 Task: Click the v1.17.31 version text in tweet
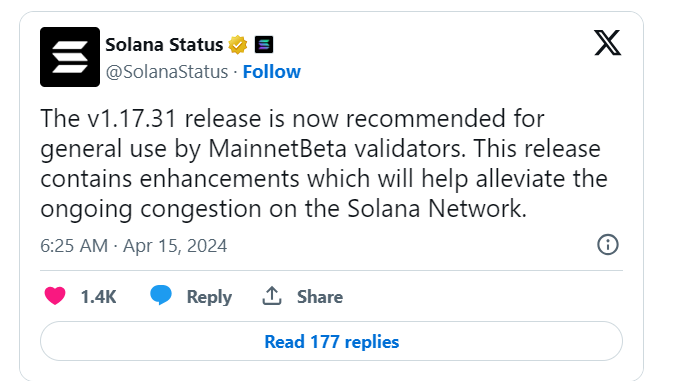point(132,119)
